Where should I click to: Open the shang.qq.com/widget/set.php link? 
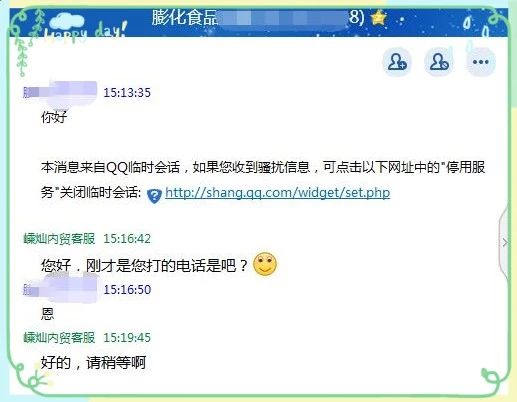277,193
